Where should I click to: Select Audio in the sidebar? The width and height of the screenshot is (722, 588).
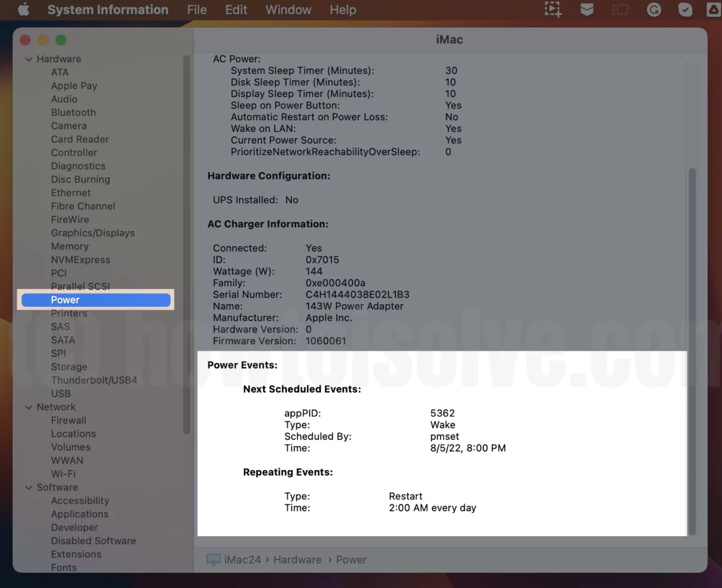[x=64, y=99]
